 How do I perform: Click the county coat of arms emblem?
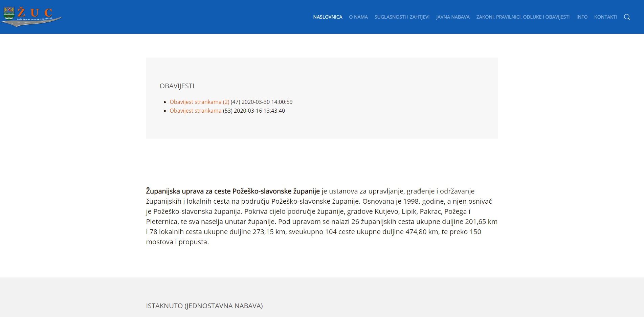[8, 14]
